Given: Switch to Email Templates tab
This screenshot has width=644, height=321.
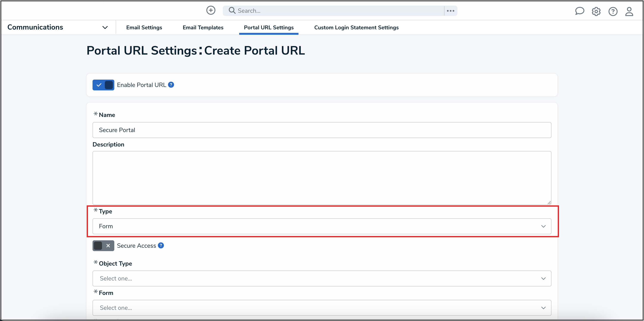Looking at the screenshot, I should 203,27.
